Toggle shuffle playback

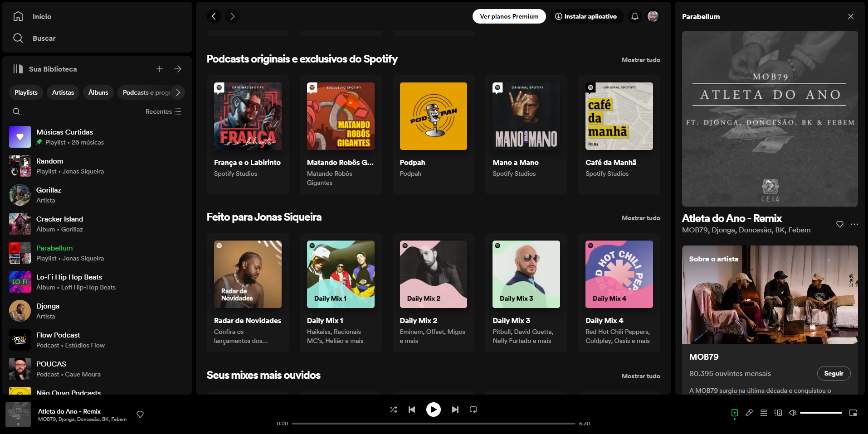(394, 410)
